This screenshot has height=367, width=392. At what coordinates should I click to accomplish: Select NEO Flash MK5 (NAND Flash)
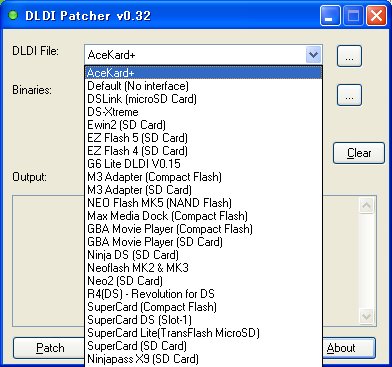coord(203,203)
